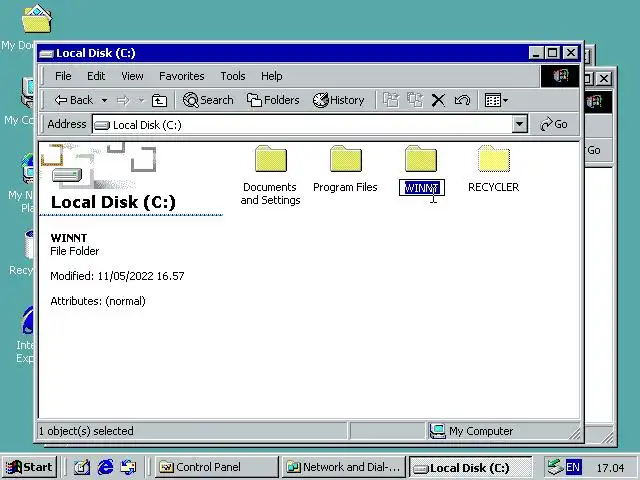Open the View menu
This screenshot has height=480, width=640.
(x=132, y=76)
